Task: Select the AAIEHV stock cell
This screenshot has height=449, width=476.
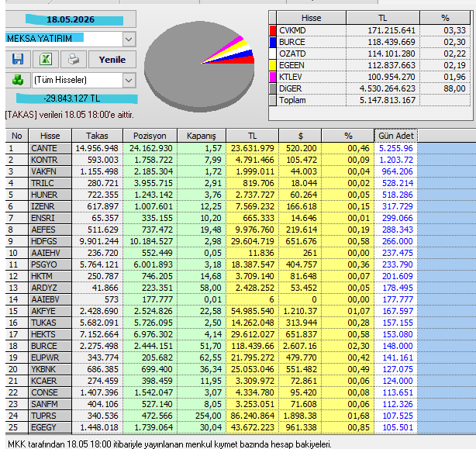Action: click(50, 253)
